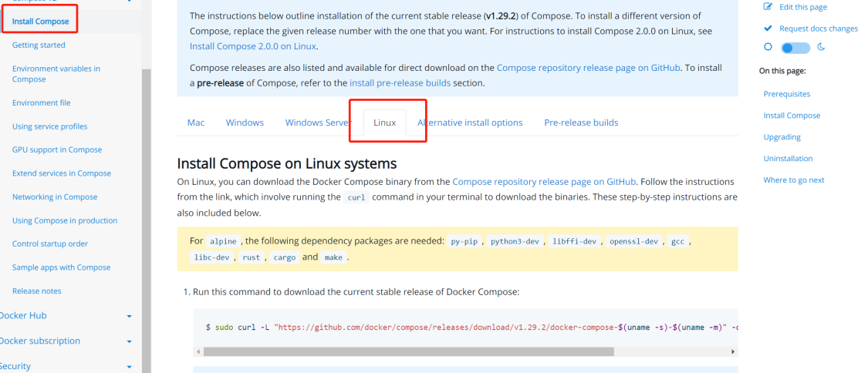Open Environment file sidebar link

pos(42,102)
